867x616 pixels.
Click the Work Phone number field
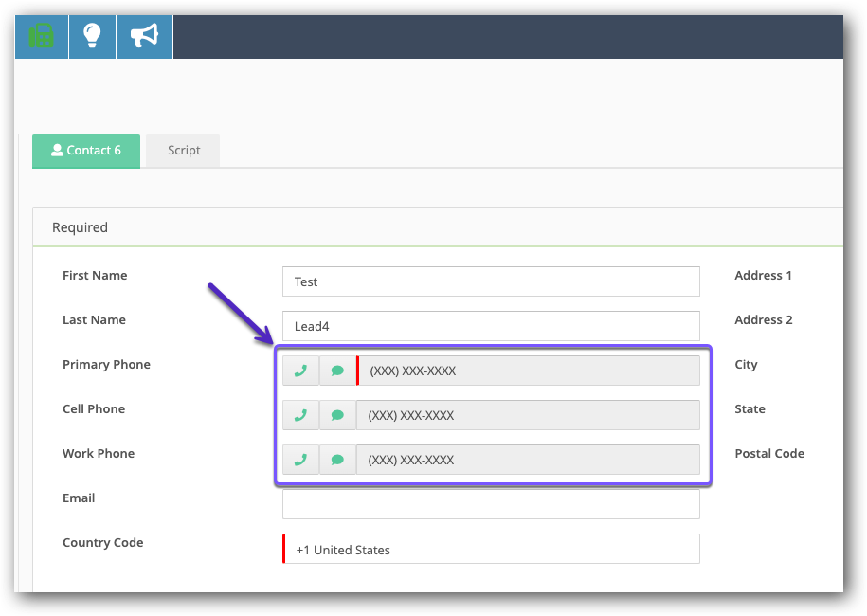coord(528,460)
